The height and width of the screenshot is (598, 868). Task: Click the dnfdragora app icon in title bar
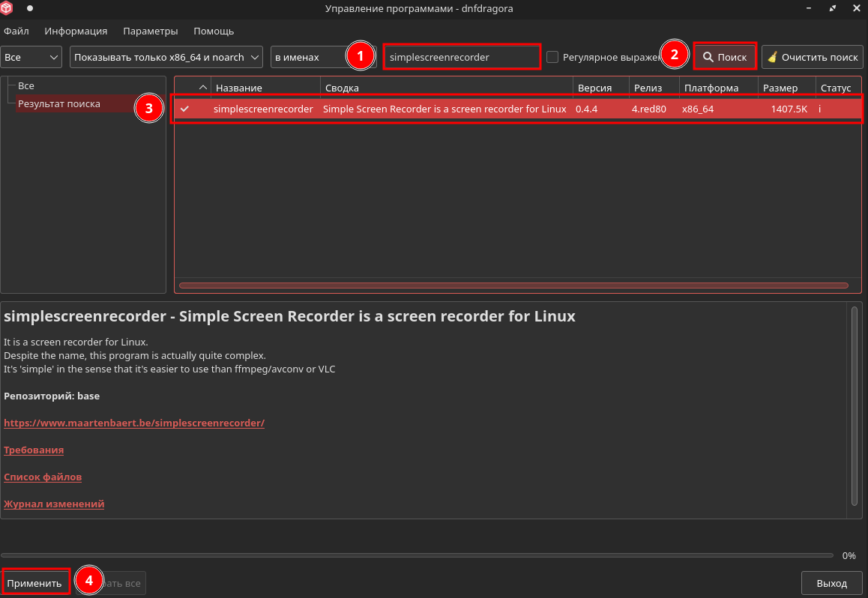(x=7, y=9)
